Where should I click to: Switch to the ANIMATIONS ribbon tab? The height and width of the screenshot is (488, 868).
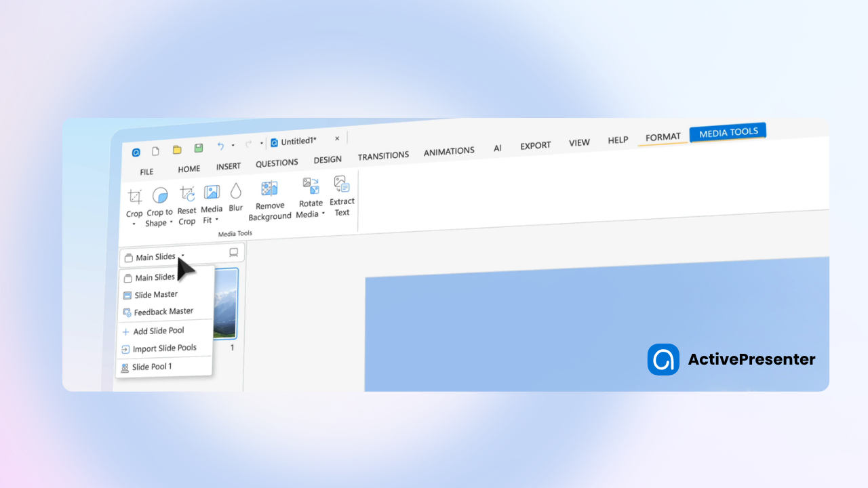449,152
